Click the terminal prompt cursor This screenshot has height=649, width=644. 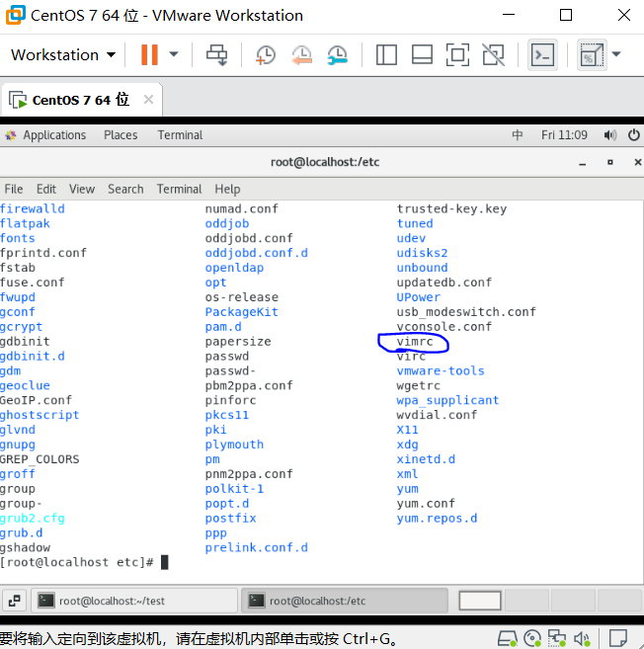(164, 562)
